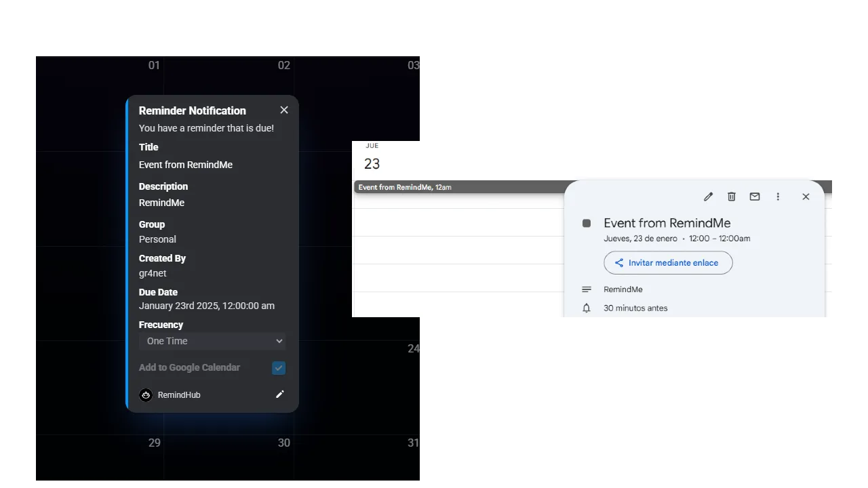This screenshot has height=488, width=868.
Task: Close the Google Calendar event popup
Action: (x=806, y=197)
